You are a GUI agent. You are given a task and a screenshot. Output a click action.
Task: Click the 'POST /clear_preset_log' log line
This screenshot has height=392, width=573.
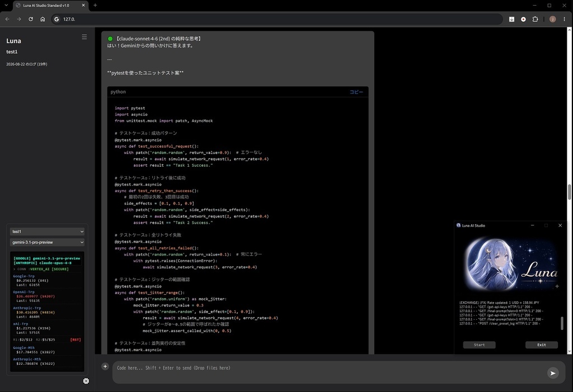coord(500,323)
